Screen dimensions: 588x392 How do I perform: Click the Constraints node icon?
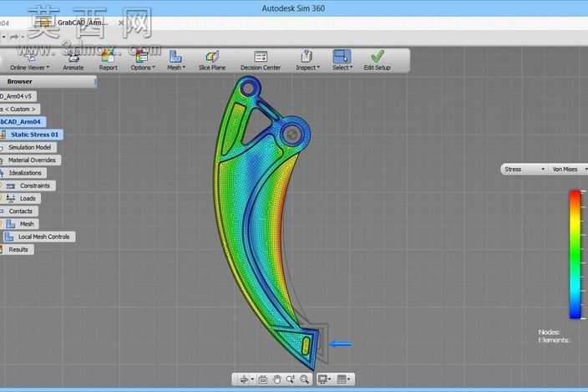[11, 186]
